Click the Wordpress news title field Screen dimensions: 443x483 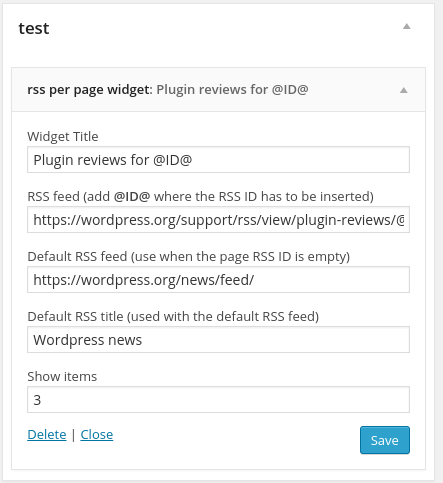(218, 340)
